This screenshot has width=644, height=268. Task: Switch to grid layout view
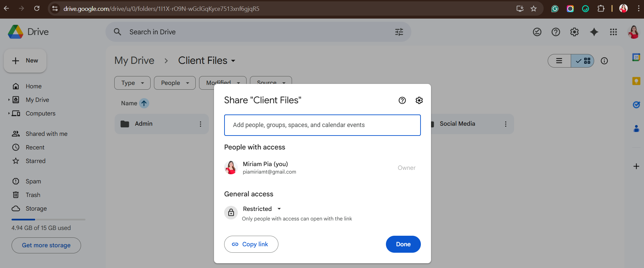pyautogui.click(x=583, y=61)
